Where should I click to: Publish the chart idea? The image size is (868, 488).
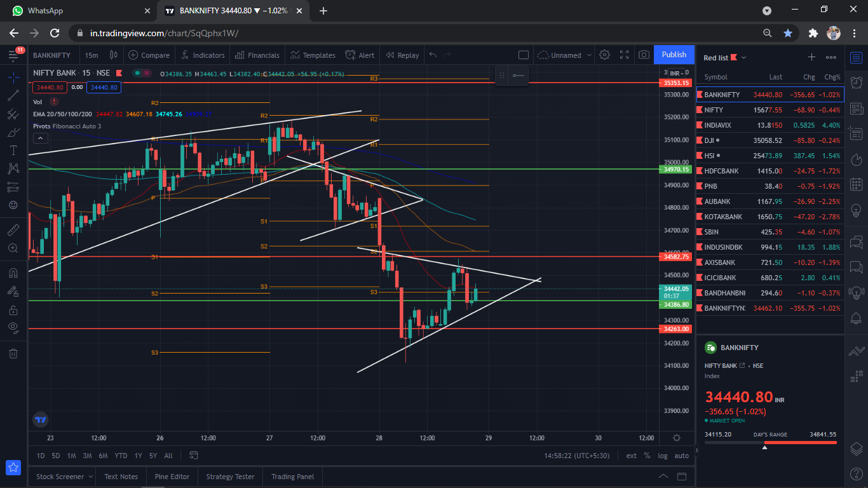(674, 55)
